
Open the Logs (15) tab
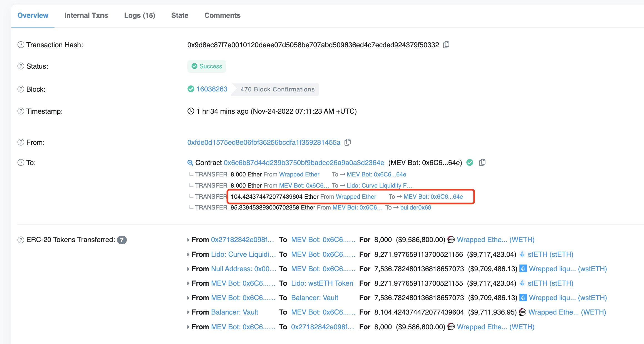[x=140, y=15]
